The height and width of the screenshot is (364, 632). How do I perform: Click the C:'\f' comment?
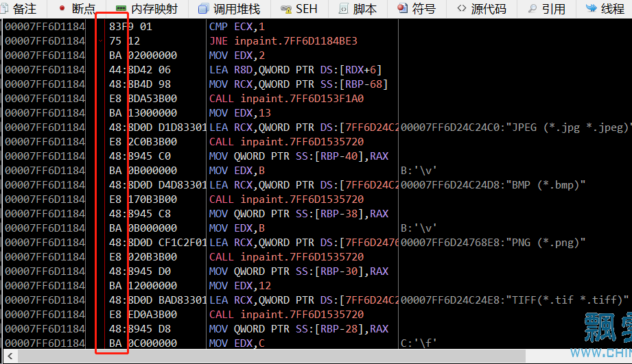click(x=419, y=343)
